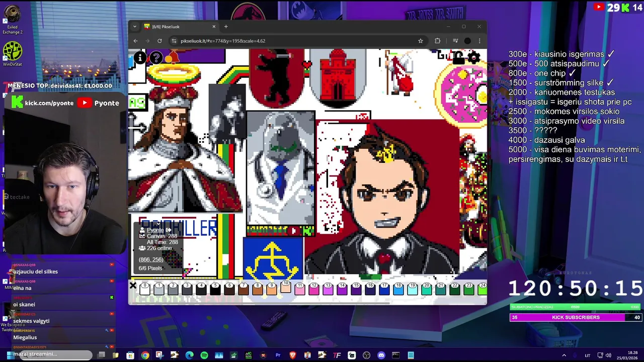Select white color swatch 0

point(145,288)
